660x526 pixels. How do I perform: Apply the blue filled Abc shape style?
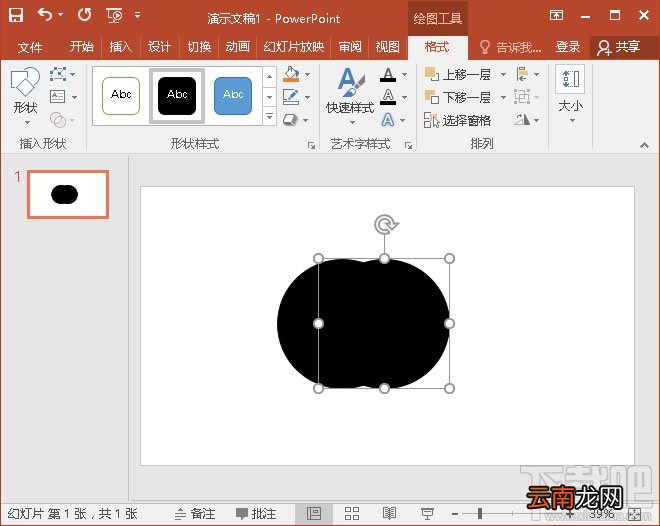pyautogui.click(x=233, y=96)
